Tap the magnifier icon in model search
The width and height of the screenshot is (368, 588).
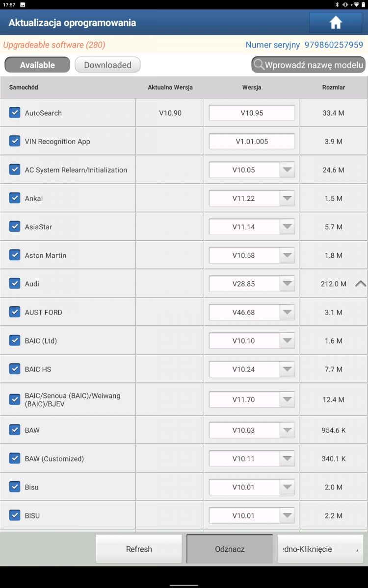click(x=259, y=65)
